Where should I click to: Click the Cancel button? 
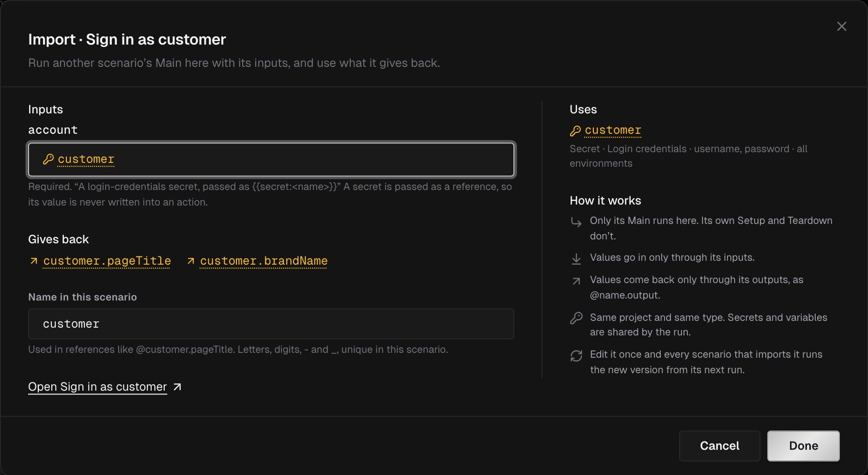pyautogui.click(x=719, y=446)
